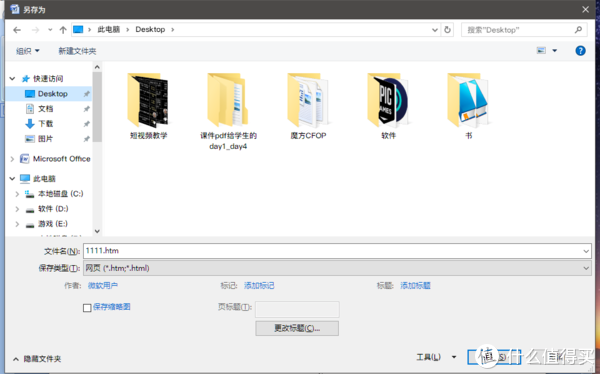Open 保存类型 dropdown
The width and height of the screenshot is (600, 374).
(337, 268)
